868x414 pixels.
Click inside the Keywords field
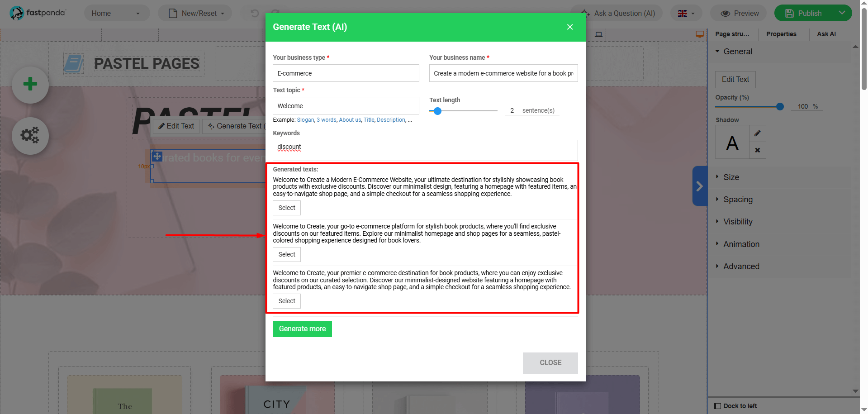(425, 150)
